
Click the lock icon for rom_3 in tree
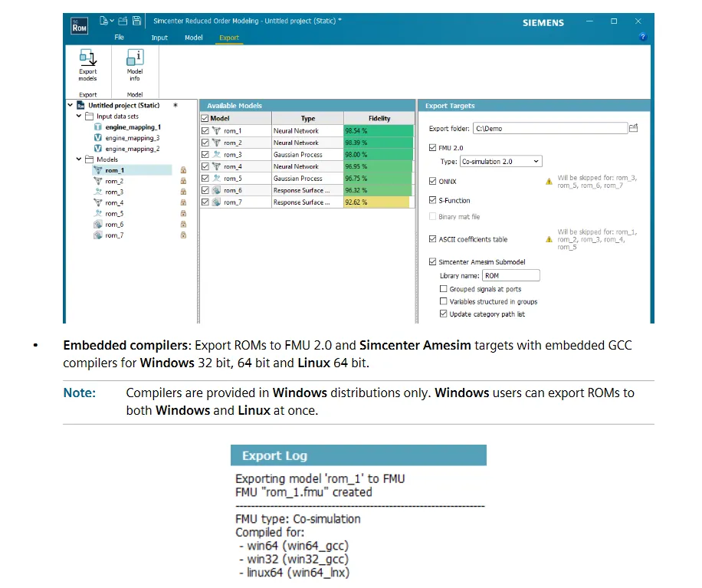183,192
